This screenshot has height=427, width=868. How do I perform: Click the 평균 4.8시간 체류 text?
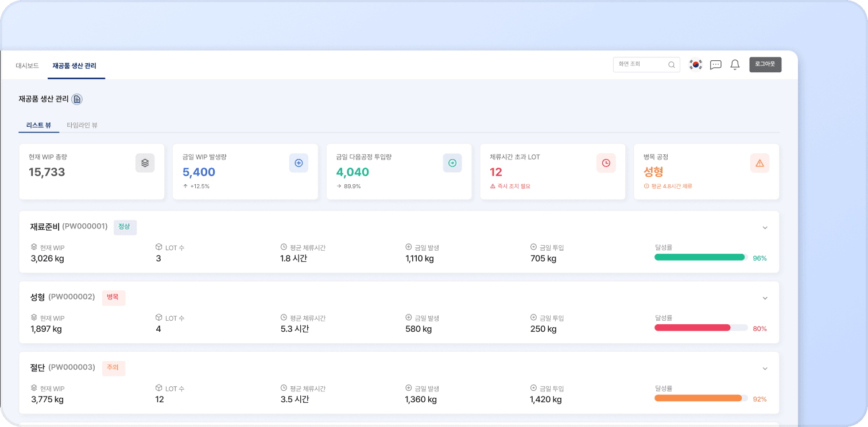pos(672,187)
